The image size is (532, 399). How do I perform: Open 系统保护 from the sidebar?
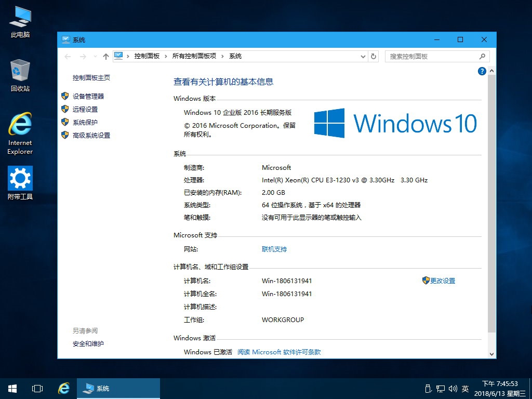click(x=85, y=122)
